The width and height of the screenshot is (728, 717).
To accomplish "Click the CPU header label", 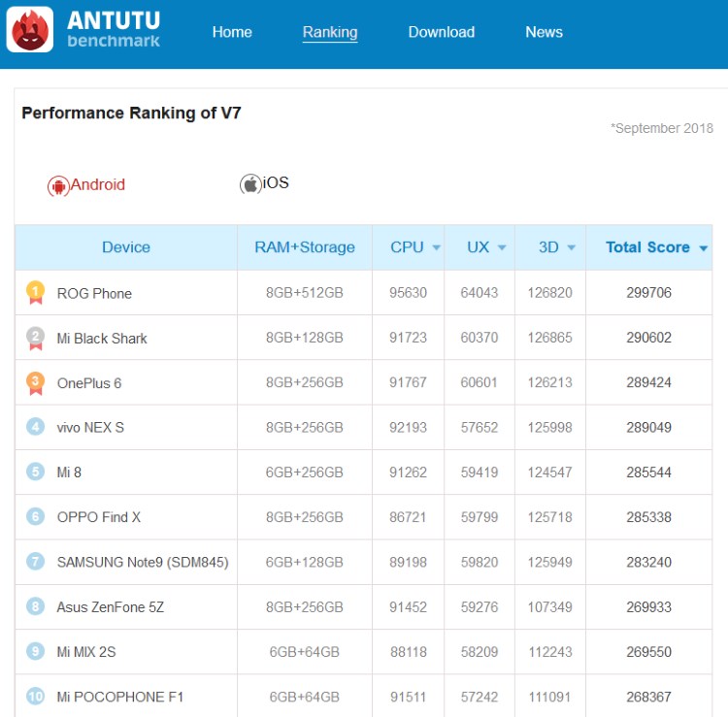I will [407, 246].
